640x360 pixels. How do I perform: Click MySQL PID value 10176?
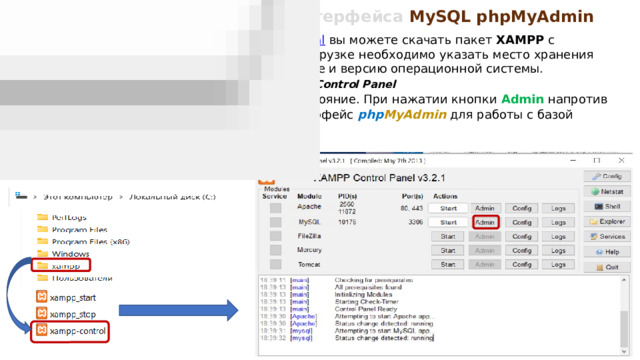point(347,222)
